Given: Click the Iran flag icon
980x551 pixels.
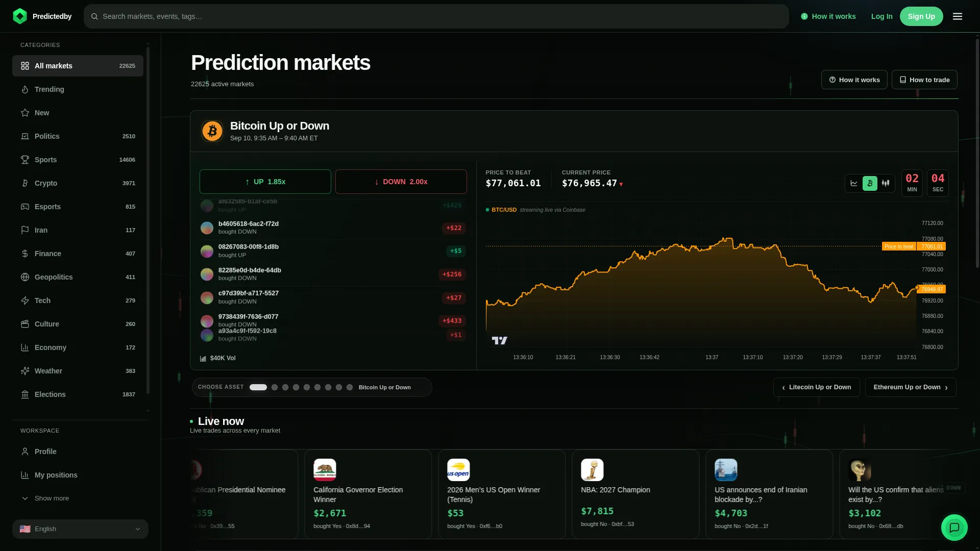Looking at the screenshot, I should point(25,230).
